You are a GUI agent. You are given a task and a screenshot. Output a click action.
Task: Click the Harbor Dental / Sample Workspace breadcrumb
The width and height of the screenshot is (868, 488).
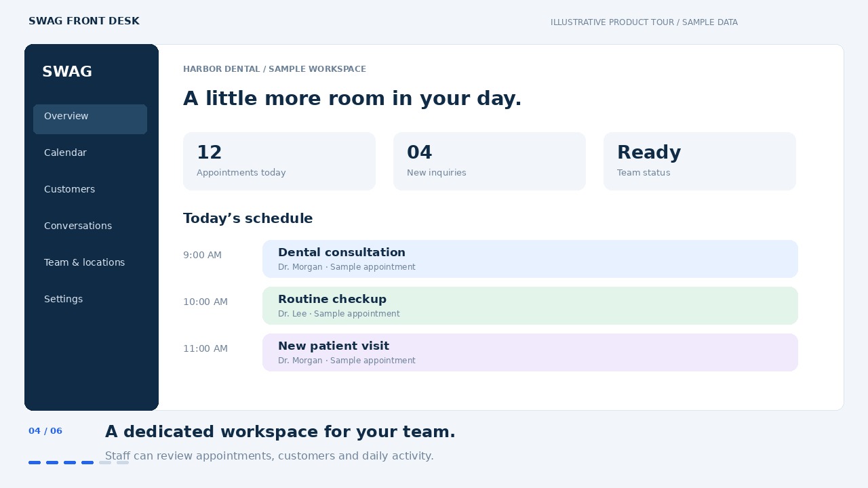click(275, 69)
